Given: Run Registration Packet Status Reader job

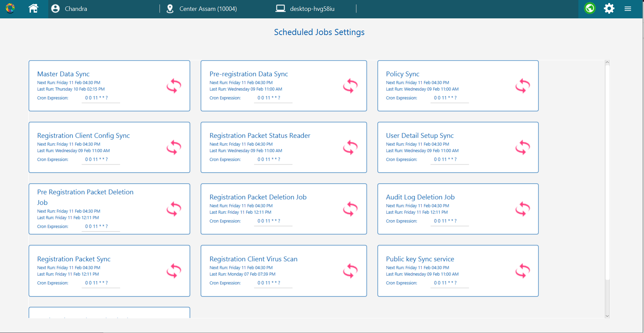Looking at the screenshot, I should (350, 147).
